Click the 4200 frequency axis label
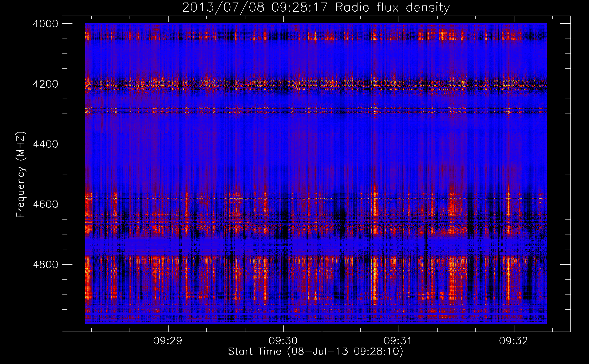Image resolution: width=589 pixels, height=364 pixels. click(x=46, y=84)
